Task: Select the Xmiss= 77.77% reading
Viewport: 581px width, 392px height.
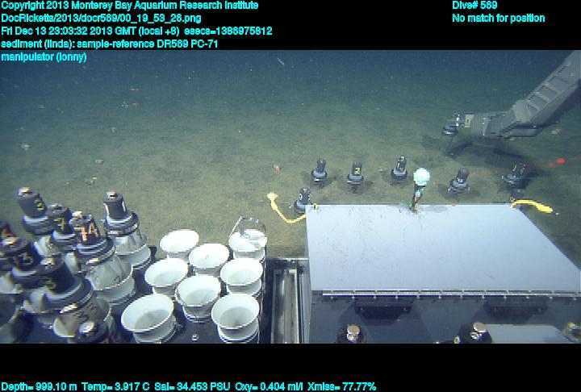Action: 341,386
